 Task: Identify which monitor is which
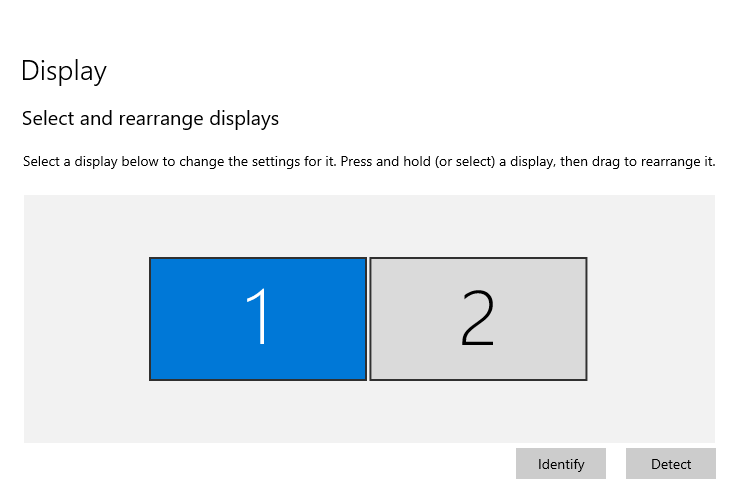pyautogui.click(x=560, y=463)
